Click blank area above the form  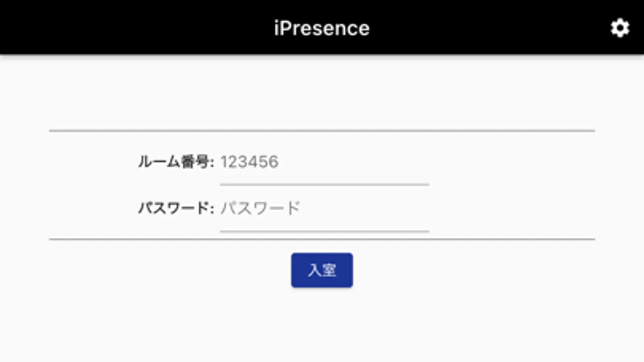[322, 93]
